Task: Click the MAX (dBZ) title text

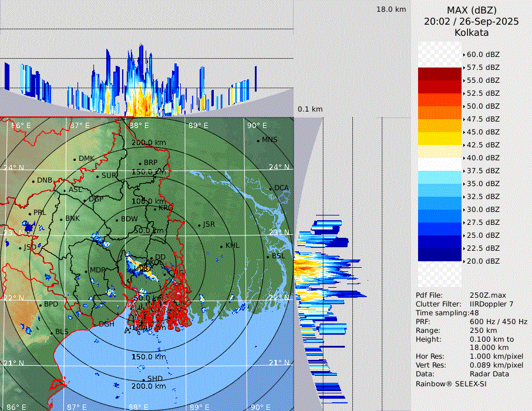Action: (x=471, y=10)
